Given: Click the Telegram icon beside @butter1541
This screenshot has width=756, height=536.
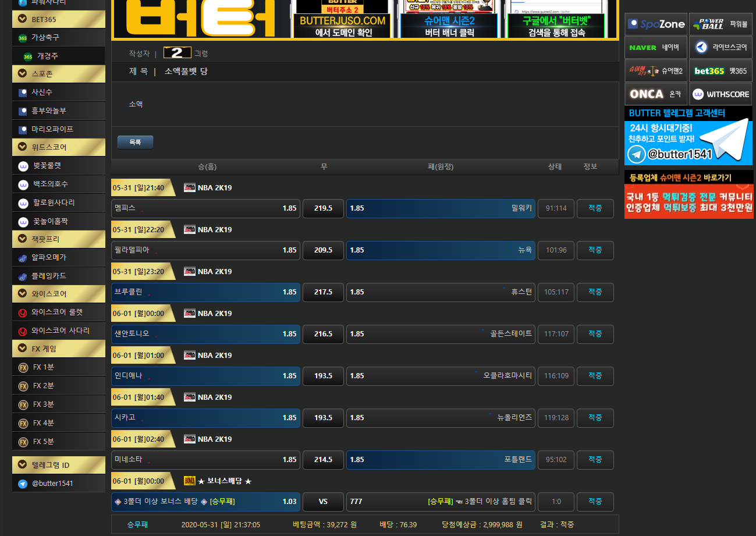Looking at the screenshot, I should (23, 484).
